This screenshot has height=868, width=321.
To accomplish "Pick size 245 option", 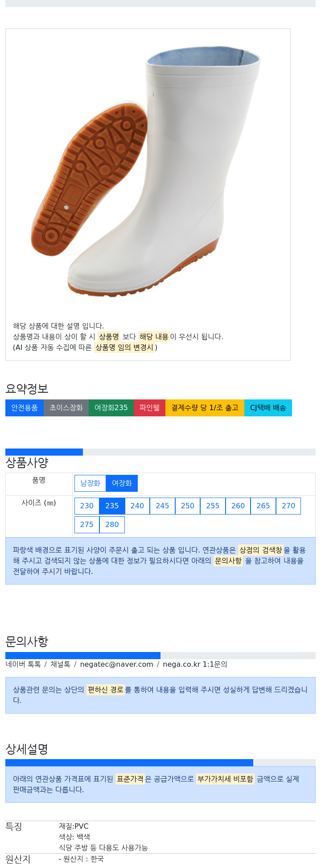I will coord(162,506).
